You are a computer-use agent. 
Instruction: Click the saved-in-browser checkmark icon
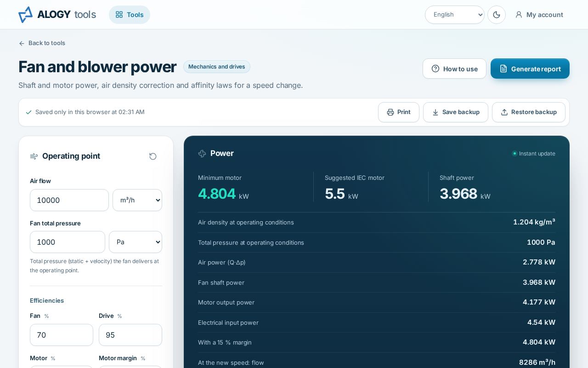(29, 112)
